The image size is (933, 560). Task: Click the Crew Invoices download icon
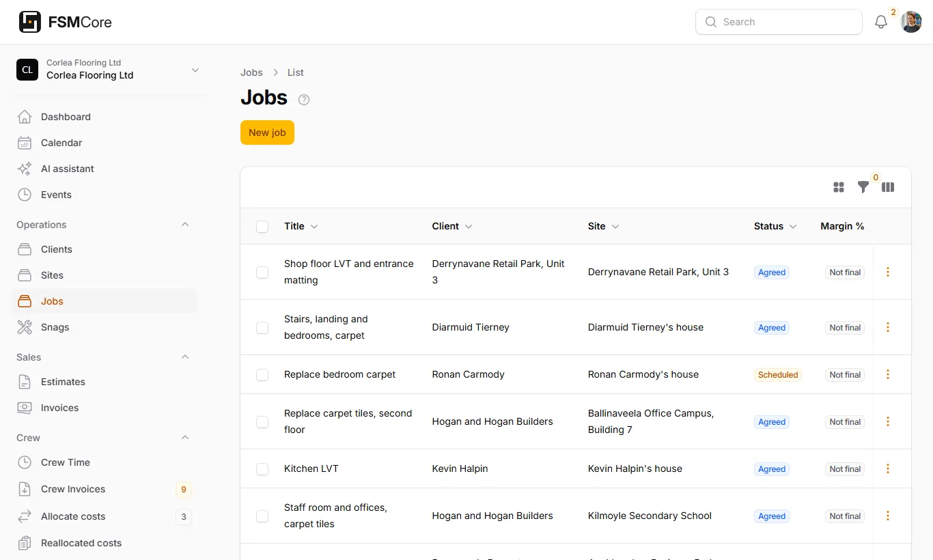click(x=25, y=489)
